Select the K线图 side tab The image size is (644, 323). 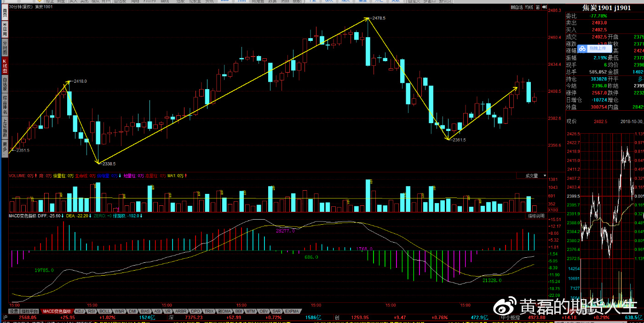[4, 66]
